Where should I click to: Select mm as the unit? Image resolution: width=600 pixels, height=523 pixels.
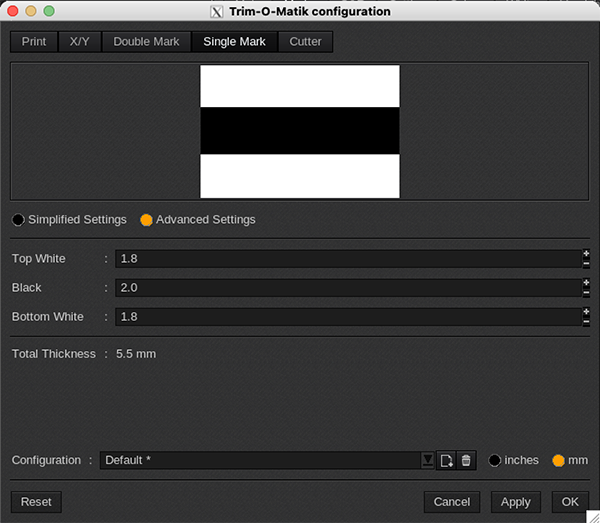pos(559,460)
